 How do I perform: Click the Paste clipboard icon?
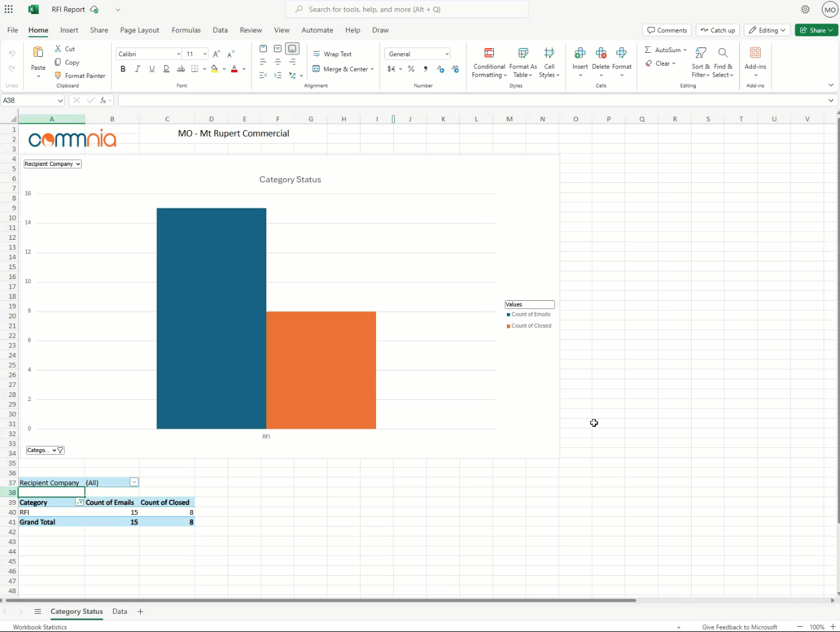tap(38, 52)
